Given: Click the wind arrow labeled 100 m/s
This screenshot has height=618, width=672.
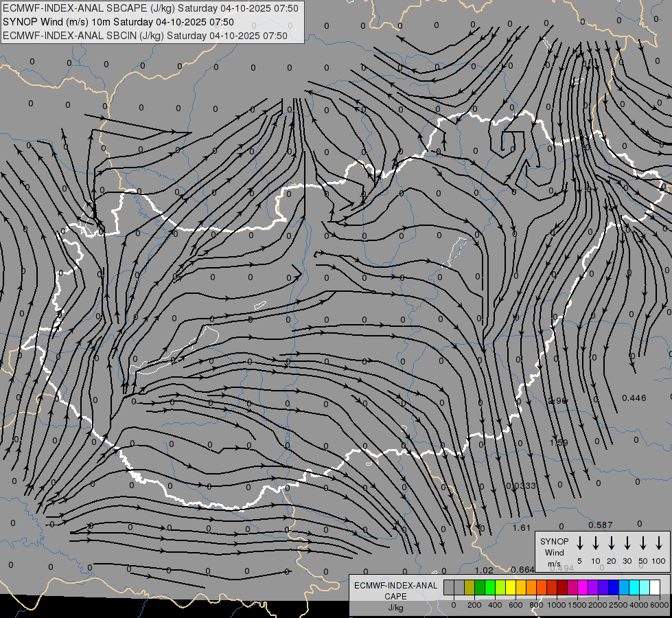Looking at the screenshot, I should [659, 542].
